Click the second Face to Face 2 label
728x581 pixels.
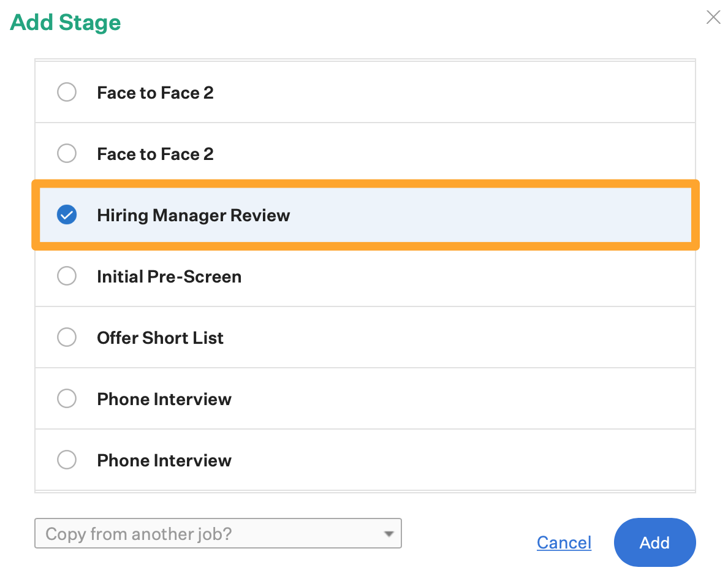pyautogui.click(x=155, y=154)
